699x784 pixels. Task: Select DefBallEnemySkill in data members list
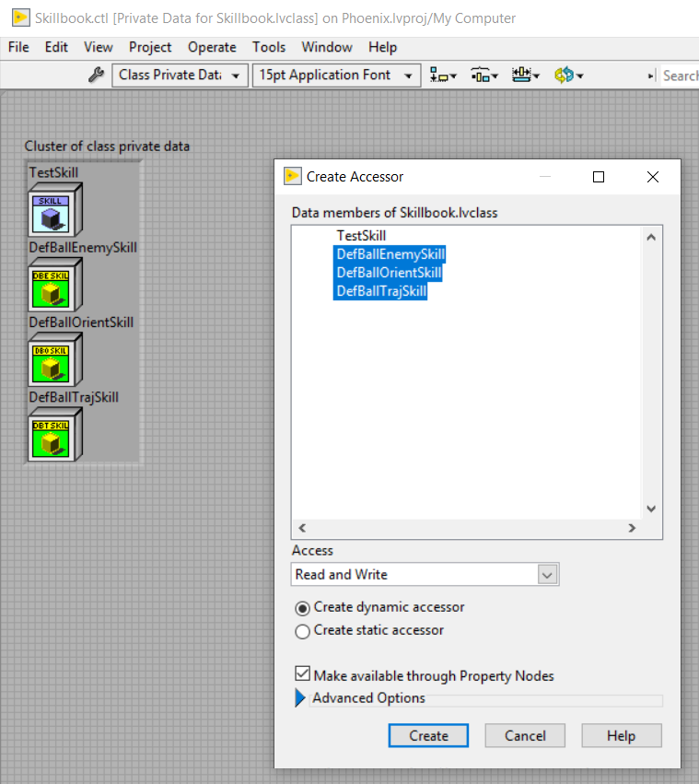point(390,254)
